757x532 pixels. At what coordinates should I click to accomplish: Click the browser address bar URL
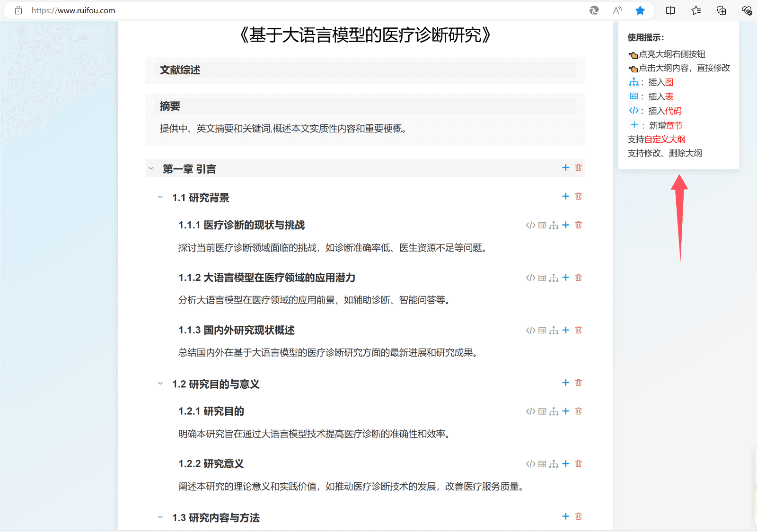(73, 10)
